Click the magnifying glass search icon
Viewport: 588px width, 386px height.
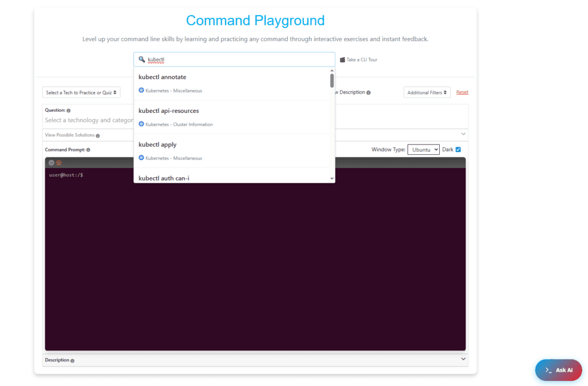pos(142,60)
